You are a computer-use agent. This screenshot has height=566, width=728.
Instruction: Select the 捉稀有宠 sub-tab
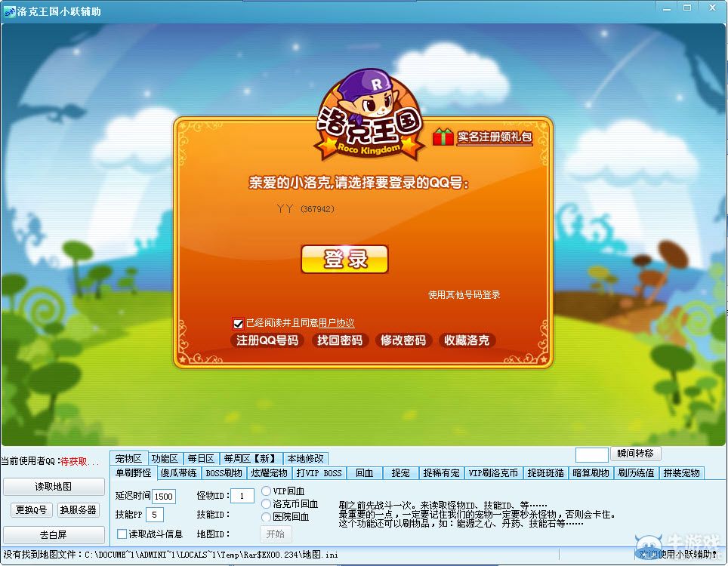click(x=441, y=472)
